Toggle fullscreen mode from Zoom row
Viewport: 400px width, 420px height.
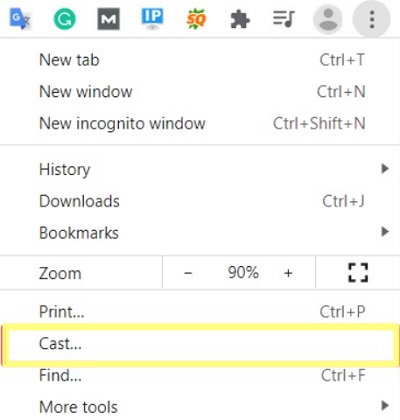(x=358, y=273)
